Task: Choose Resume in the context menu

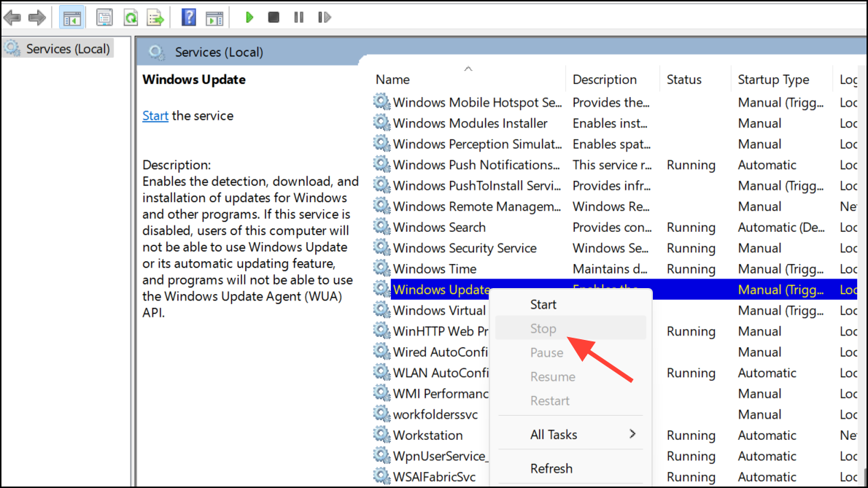Action: [x=570, y=377]
